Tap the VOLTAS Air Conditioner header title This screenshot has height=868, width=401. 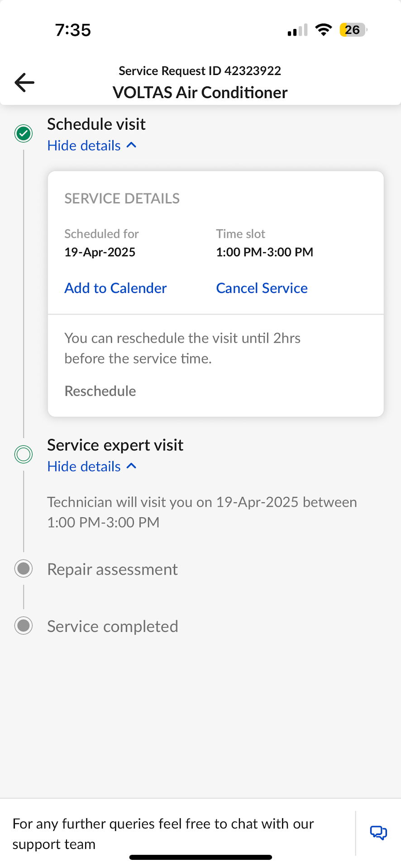pyautogui.click(x=200, y=92)
